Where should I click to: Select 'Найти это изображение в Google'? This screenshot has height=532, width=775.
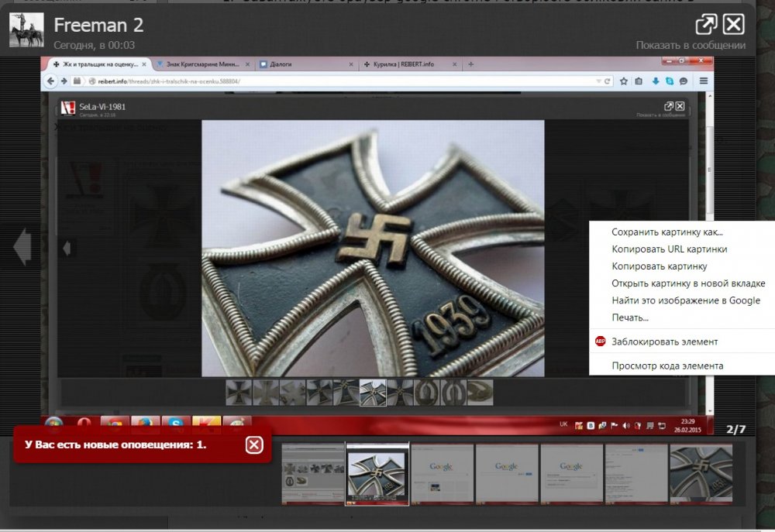[685, 300]
